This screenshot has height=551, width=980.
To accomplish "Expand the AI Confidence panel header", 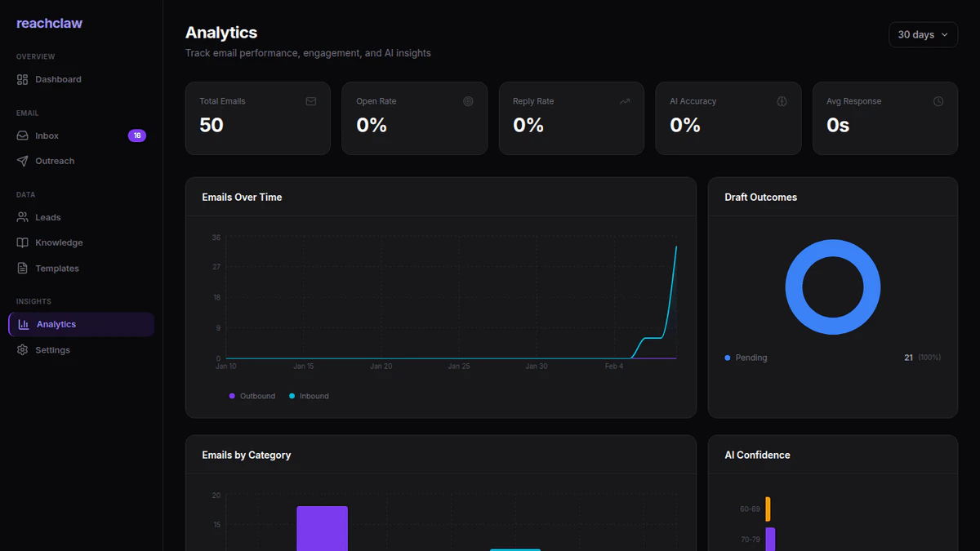I will click(757, 455).
